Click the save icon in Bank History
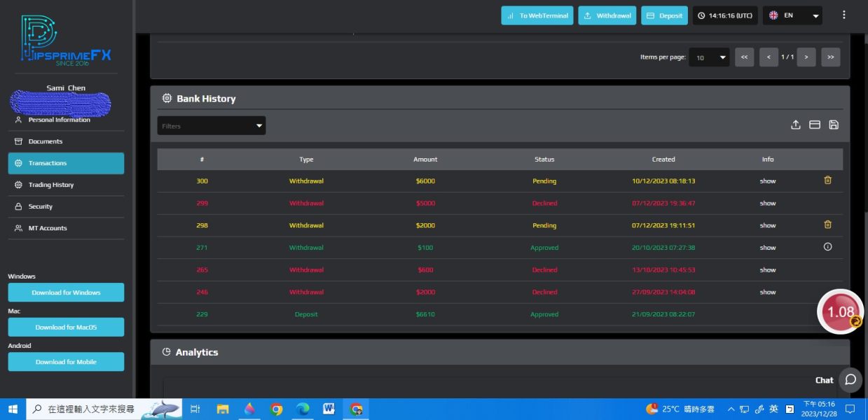The height and width of the screenshot is (420, 868). click(833, 125)
